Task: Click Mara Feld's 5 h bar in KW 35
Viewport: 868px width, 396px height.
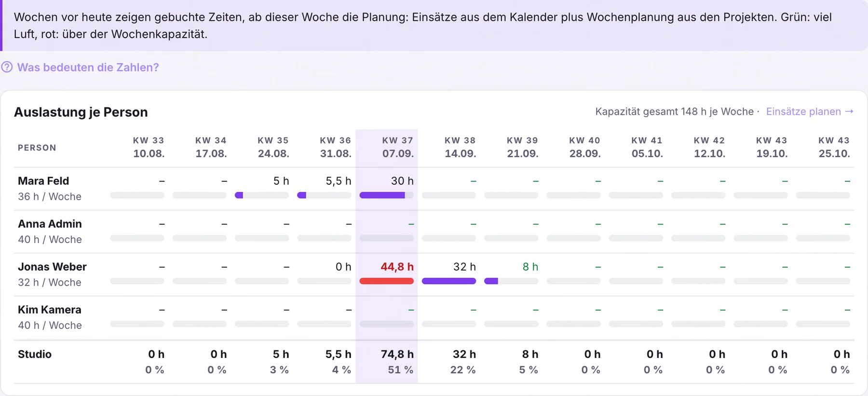Action: point(262,195)
